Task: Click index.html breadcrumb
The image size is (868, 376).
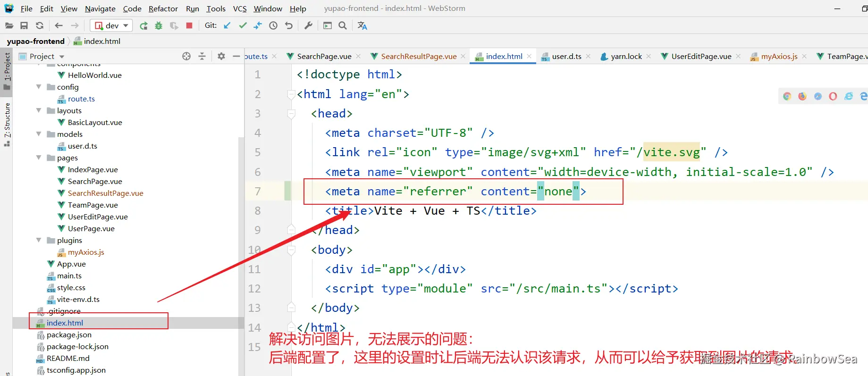Action: pyautogui.click(x=97, y=41)
